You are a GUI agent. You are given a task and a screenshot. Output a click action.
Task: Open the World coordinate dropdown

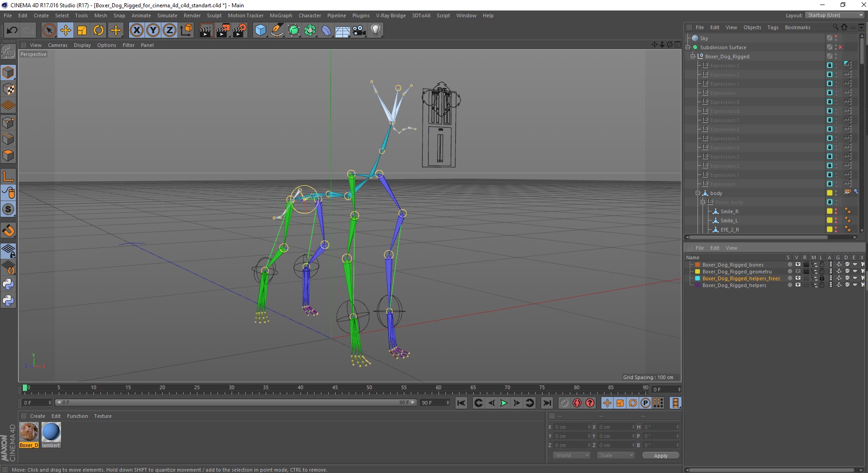pos(572,455)
